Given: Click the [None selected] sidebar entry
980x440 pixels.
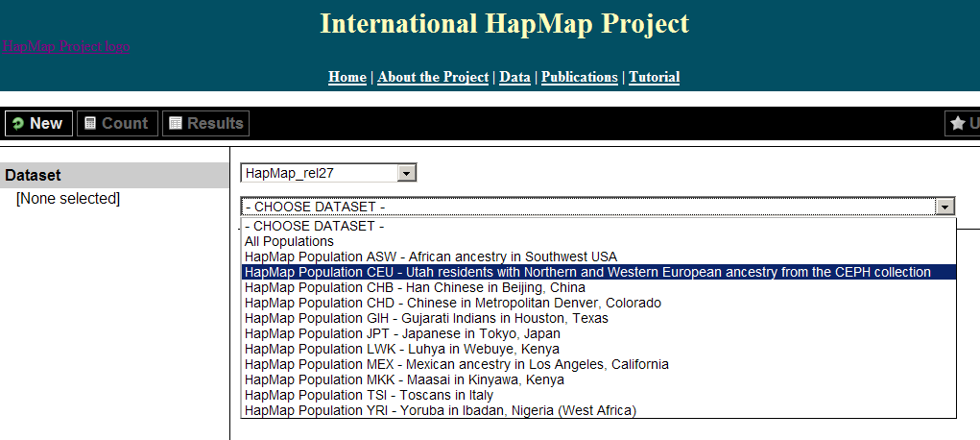Looking at the screenshot, I should point(67,199).
